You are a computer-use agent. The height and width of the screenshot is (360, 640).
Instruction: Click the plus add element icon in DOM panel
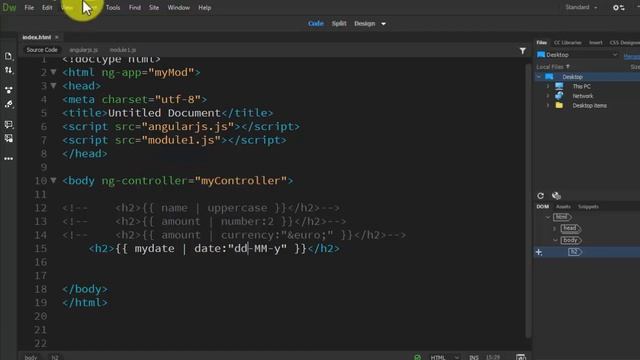[539, 252]
